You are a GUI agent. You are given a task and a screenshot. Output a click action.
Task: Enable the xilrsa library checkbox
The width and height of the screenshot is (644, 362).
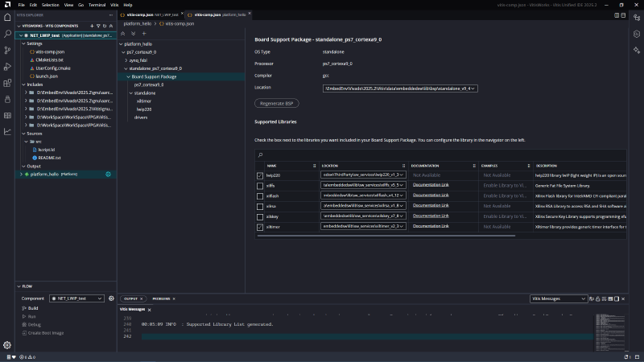[260, 207]
